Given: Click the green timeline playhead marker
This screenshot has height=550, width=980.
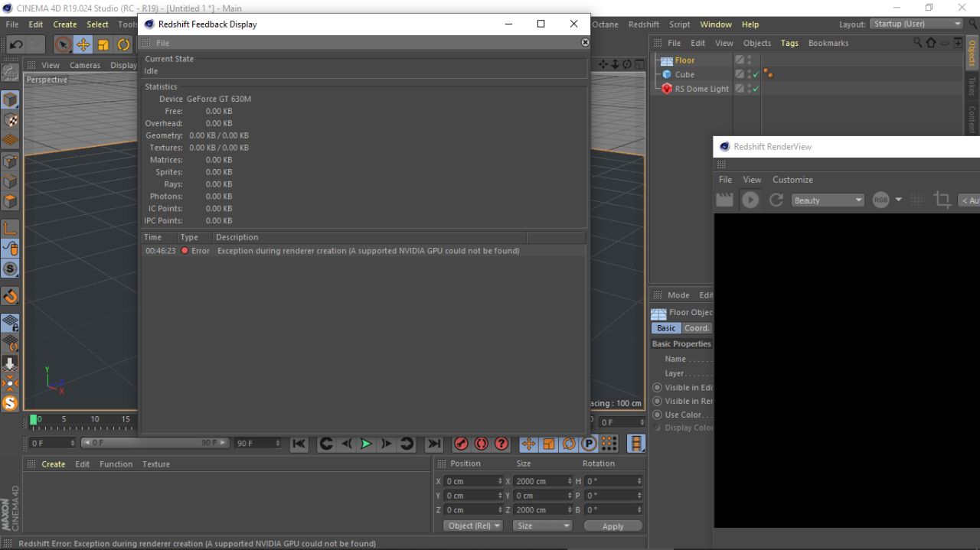Looking at the screenshot, I should (33, 419).
